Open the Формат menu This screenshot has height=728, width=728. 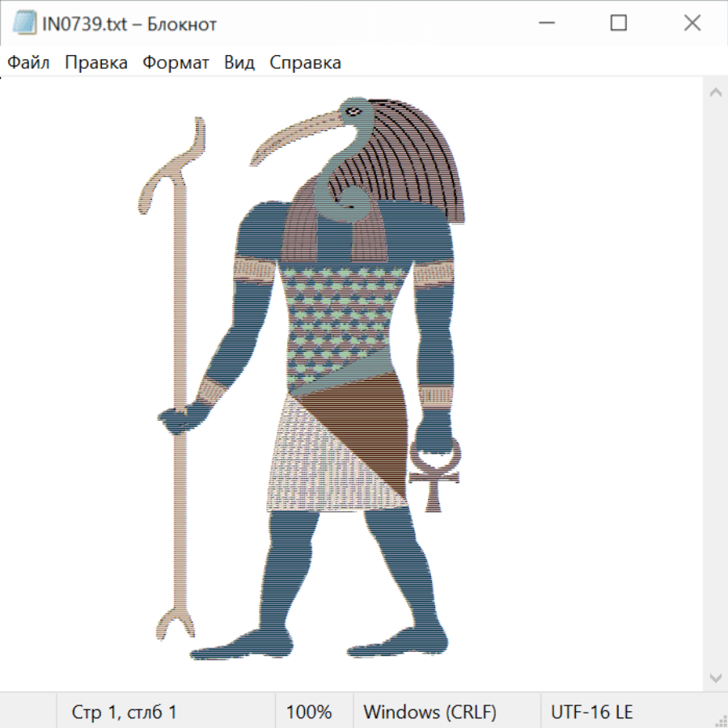(x=176, y=62)
